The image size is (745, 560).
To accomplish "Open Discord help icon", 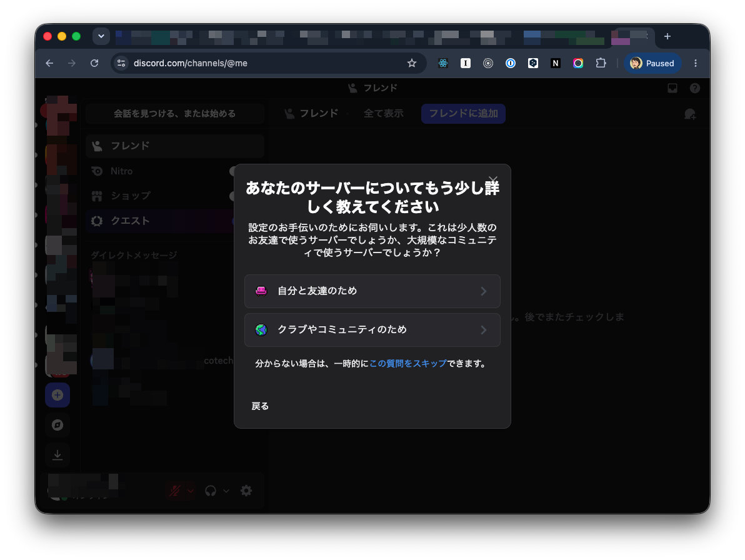I will pos(694,88).
